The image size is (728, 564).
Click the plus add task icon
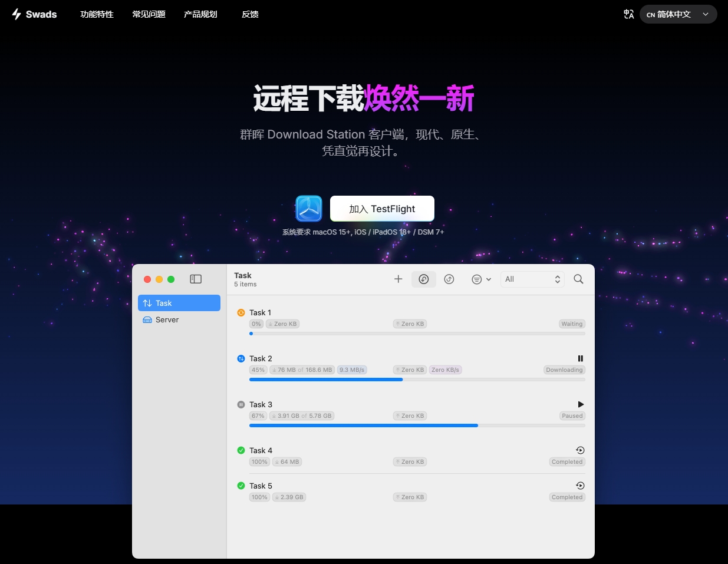coord(398,279)
